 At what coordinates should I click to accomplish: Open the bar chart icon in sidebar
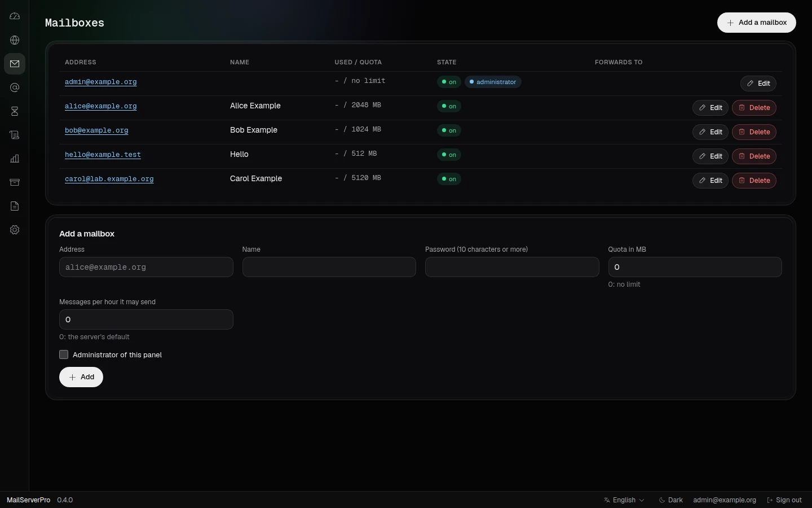pyautogui.click(x=15, y=159)
